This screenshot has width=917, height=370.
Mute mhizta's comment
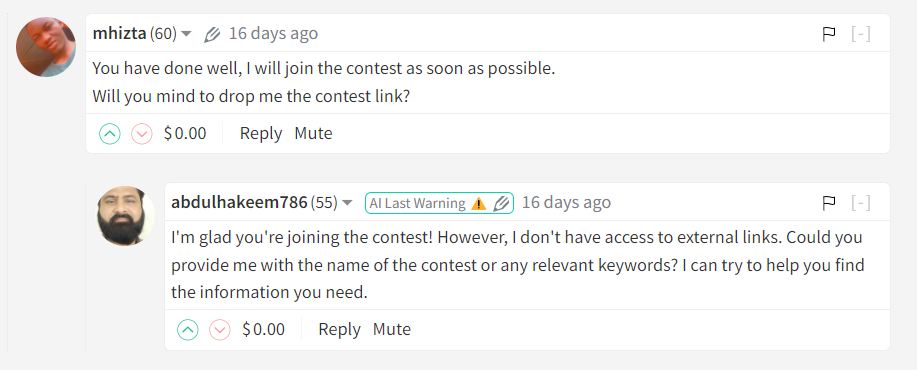click(313, 134)
